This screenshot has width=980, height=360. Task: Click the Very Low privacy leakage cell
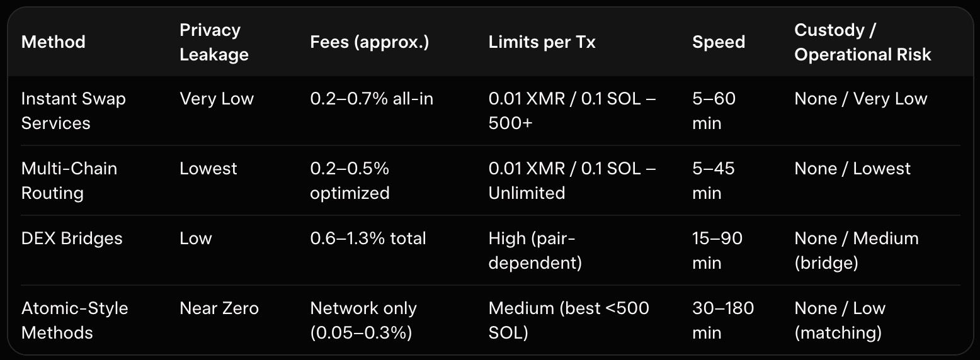tap(216, 99)
